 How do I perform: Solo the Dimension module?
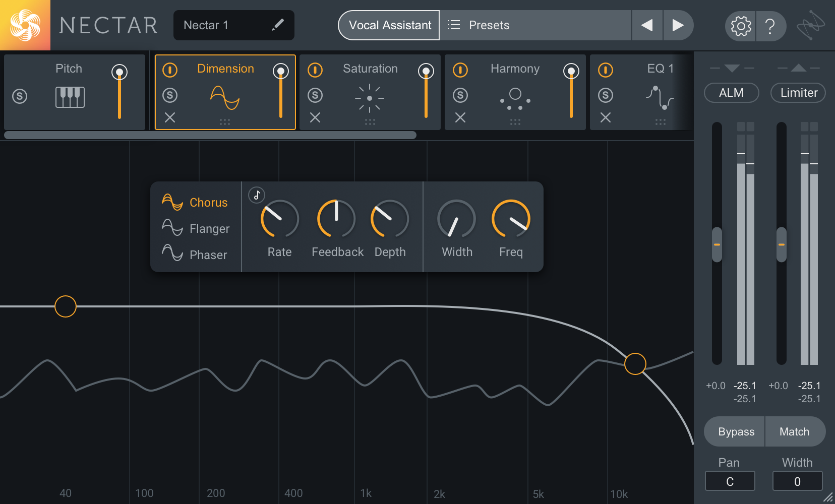click(x=170, y=95)
